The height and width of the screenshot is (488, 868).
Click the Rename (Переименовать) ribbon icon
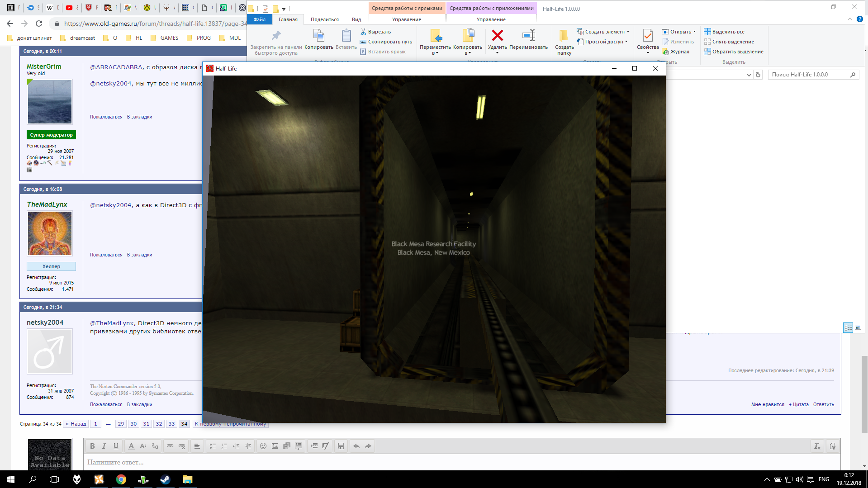(x=528, y=36)
